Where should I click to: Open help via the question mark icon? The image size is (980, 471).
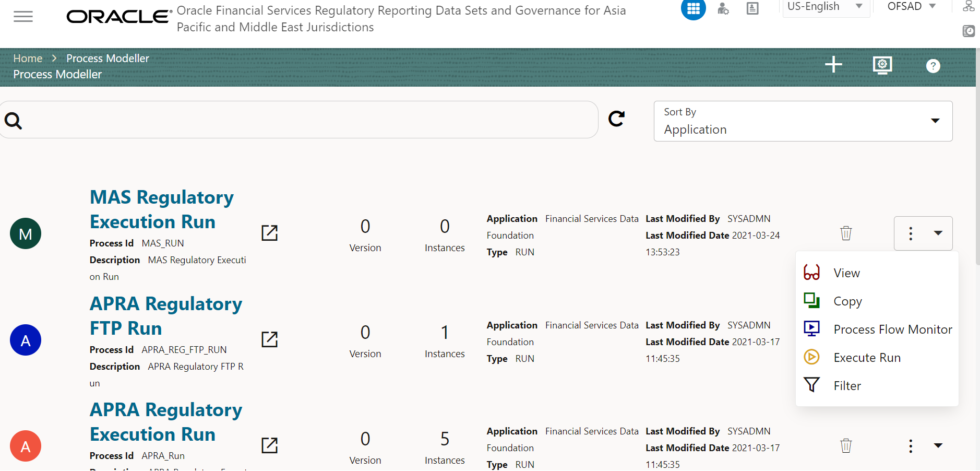click(x=934, y=66)
